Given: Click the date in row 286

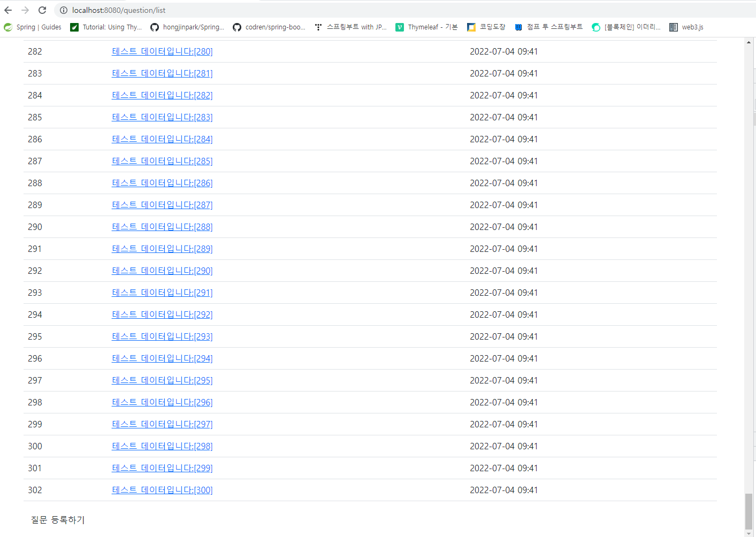Looking at the screenshot, I should click(504, 139).
